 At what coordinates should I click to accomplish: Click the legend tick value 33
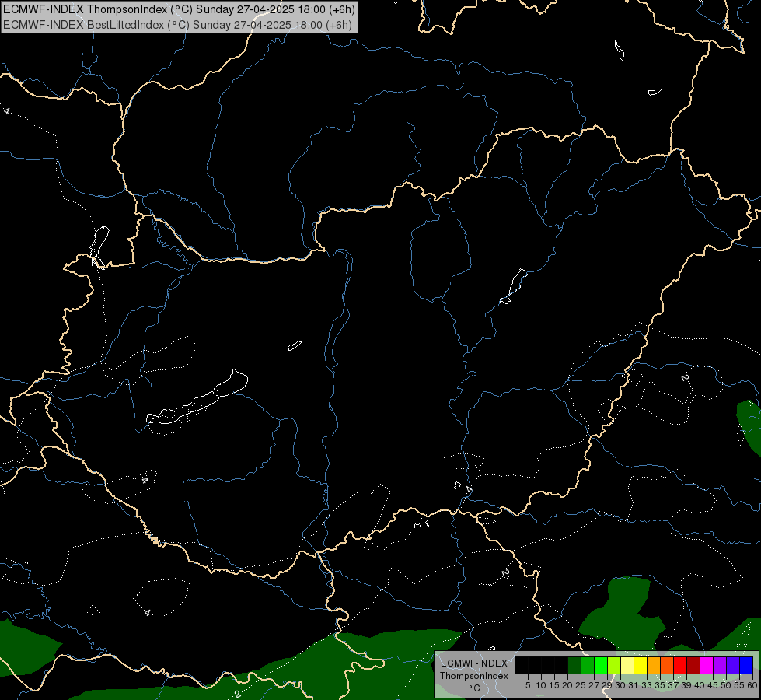point(647,685)
